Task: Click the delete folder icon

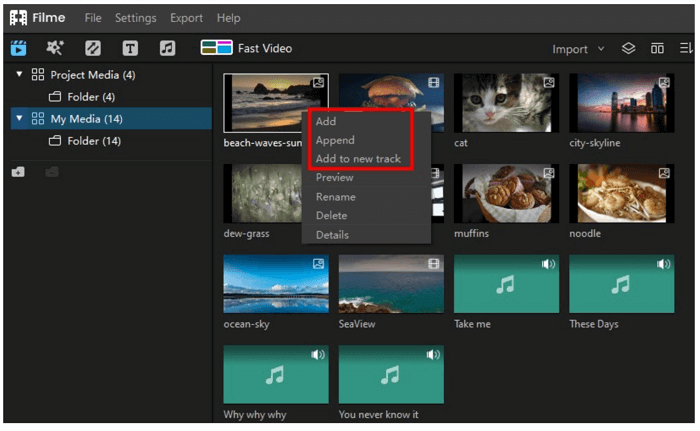Action: [52, 172]
